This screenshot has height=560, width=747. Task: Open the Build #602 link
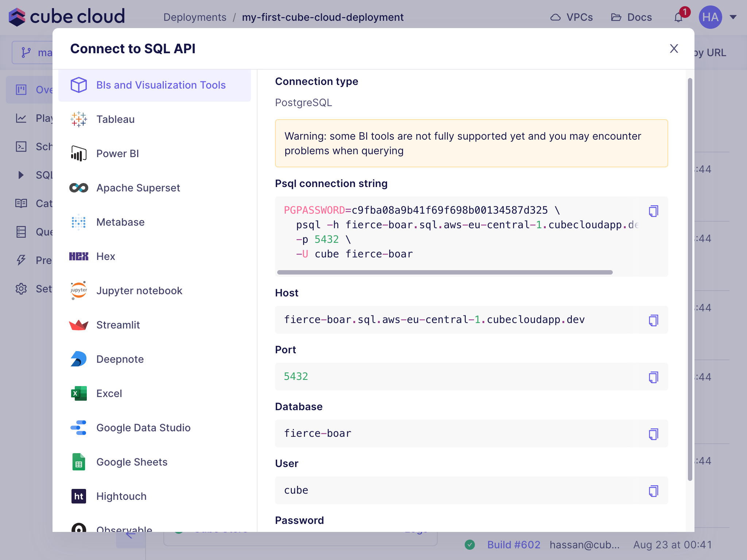pos(514,545)
